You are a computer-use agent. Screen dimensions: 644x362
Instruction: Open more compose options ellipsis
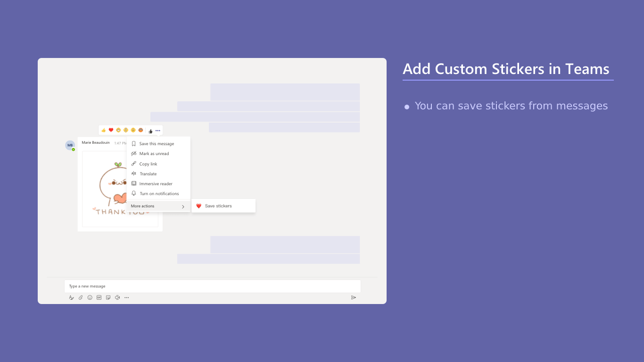pyautogui.click(x=127, y=297)
